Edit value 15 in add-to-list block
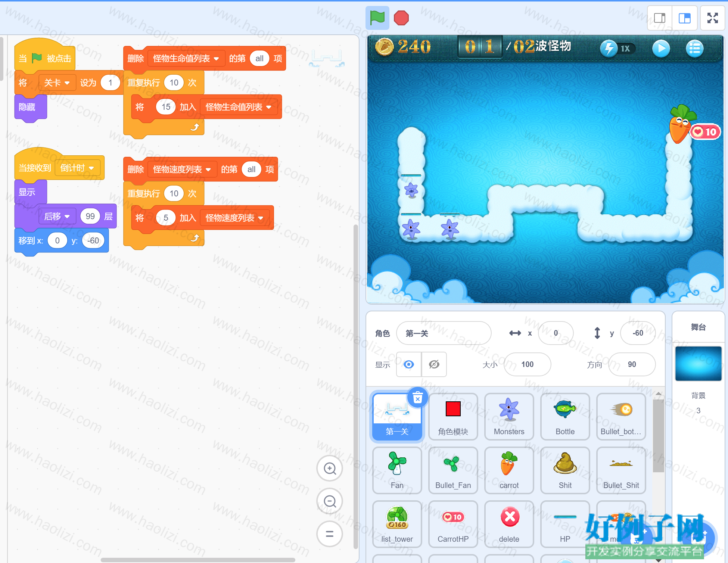728x563 pixels. 166,107
